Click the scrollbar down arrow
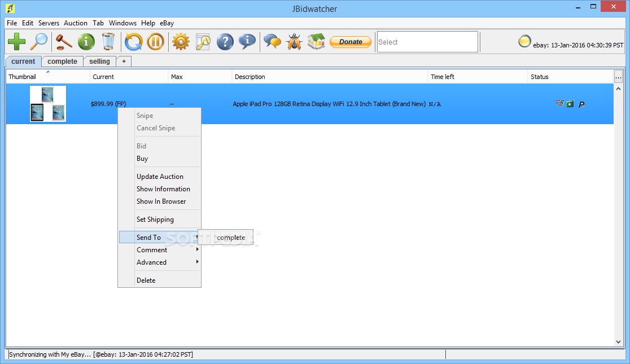This screenshot has width=630, height=364. [618, 342]
